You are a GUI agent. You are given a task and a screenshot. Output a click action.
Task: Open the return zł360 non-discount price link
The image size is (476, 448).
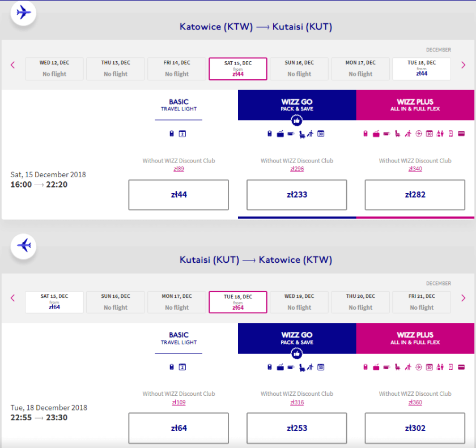click(x=415, y=402)
